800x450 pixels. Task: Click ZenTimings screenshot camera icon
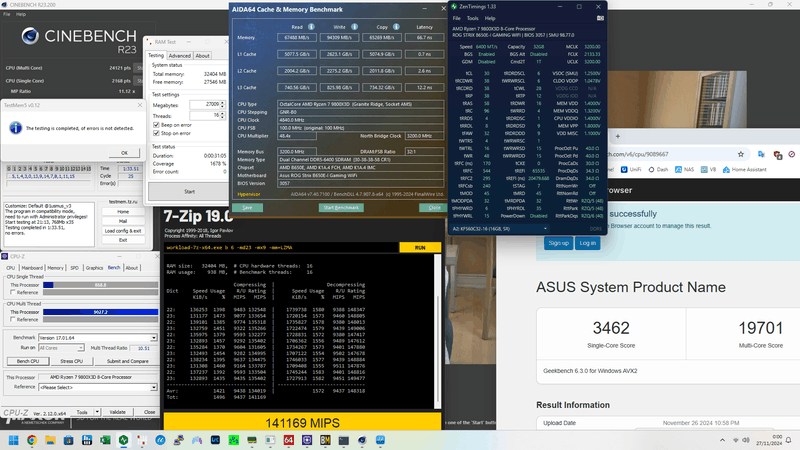point(600,18)
